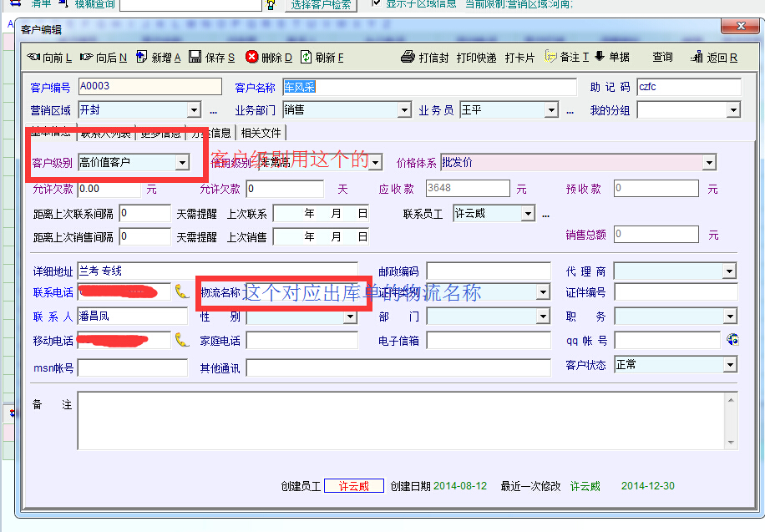
Task: Open the 更多信息 tab
Action: pos(160,133)
